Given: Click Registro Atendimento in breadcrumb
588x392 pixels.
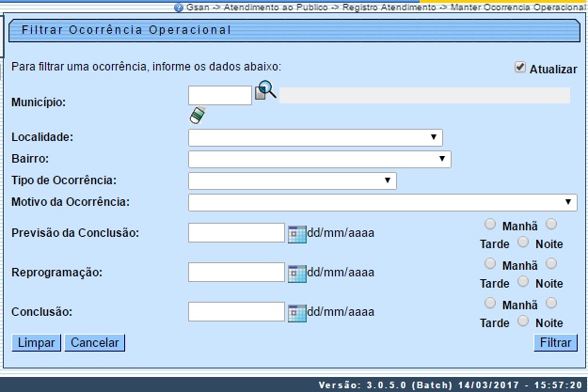Looking at the screenshot, I should click(x=389, y=8).
